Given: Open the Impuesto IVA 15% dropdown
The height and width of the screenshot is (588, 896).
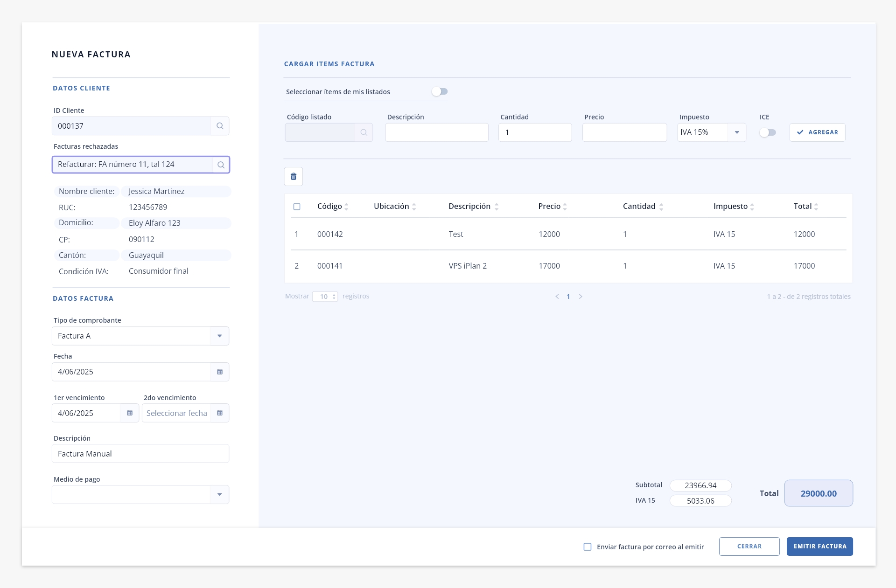Looking at the screenshot, I should [712, 132].
